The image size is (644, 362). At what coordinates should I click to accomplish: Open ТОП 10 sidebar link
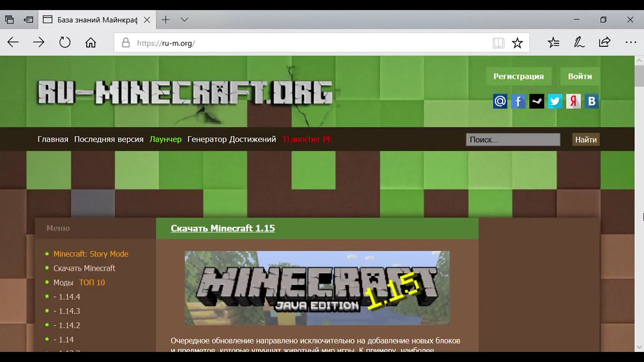pyautogui.click(x=92, y=283)
